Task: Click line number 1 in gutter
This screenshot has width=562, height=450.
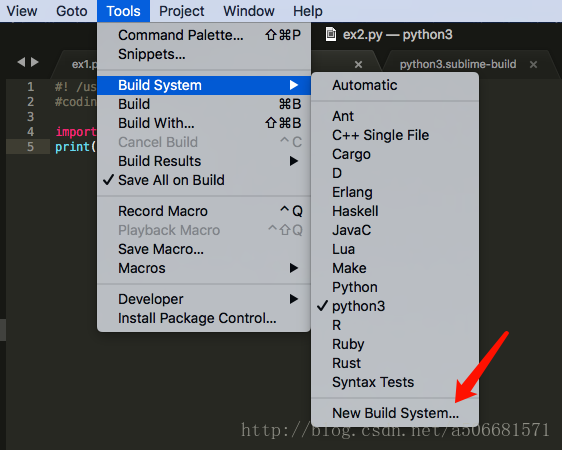Action: [30, 87]
